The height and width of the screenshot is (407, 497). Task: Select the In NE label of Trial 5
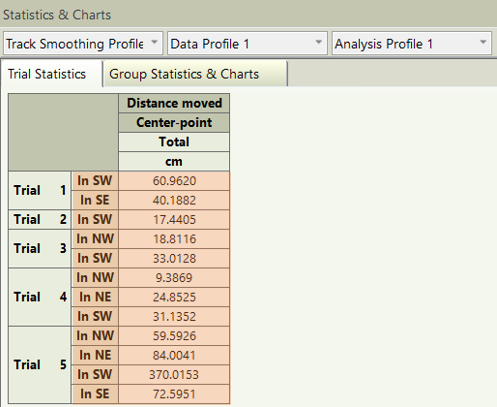tap(95, 355)
